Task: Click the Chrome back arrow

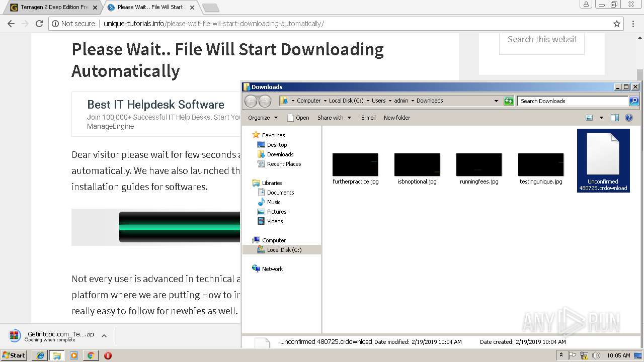Action: coord(11,24)
